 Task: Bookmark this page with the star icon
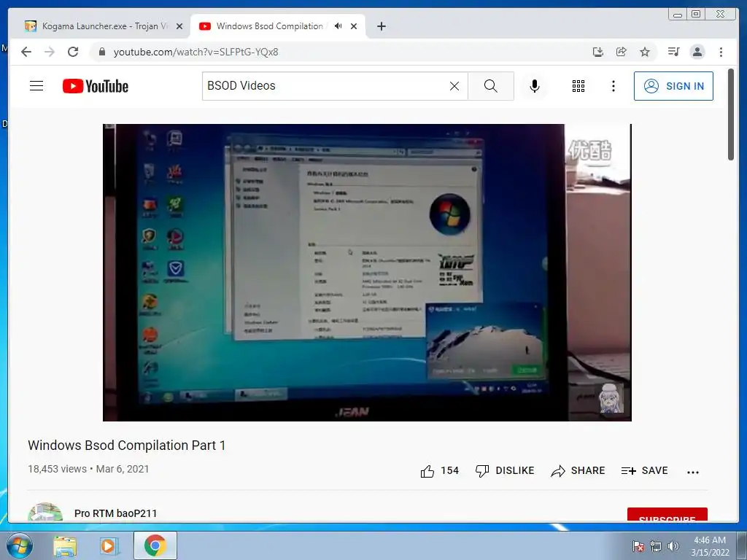click(x=645, y=52)
